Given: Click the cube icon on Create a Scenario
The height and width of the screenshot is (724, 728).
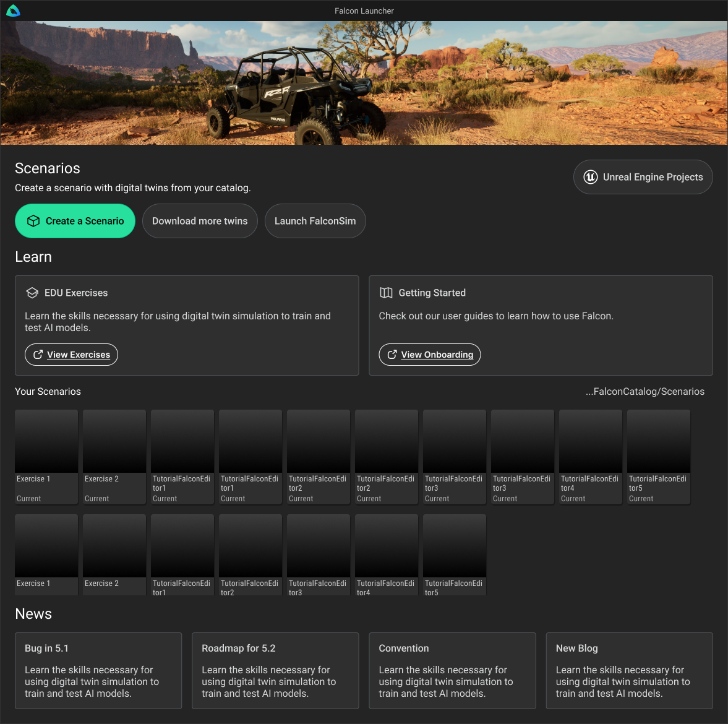Looking at the screenshot, I should tap(33, 220).
